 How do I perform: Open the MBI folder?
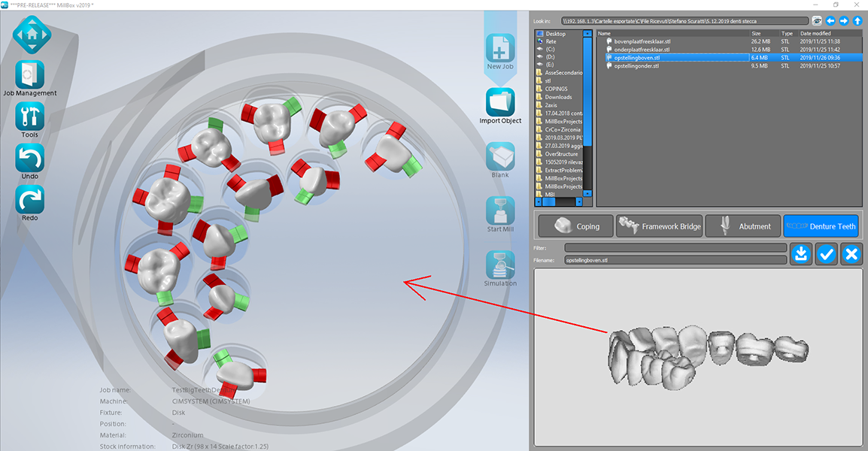pos(550,194)
